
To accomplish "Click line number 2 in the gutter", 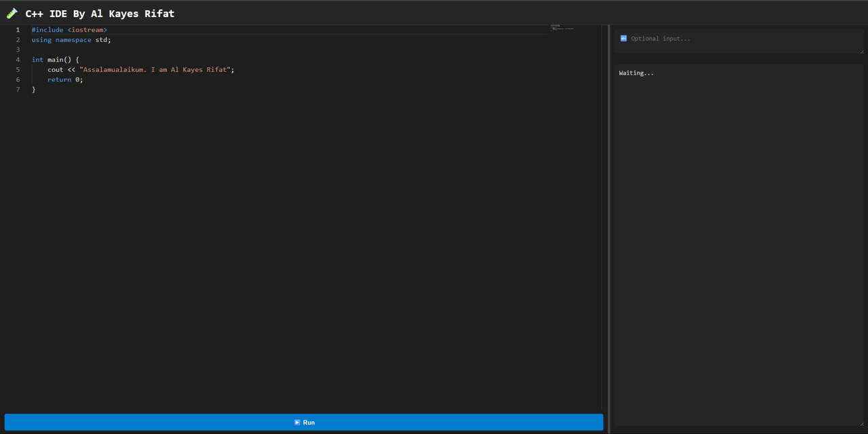I will point(18,40).
